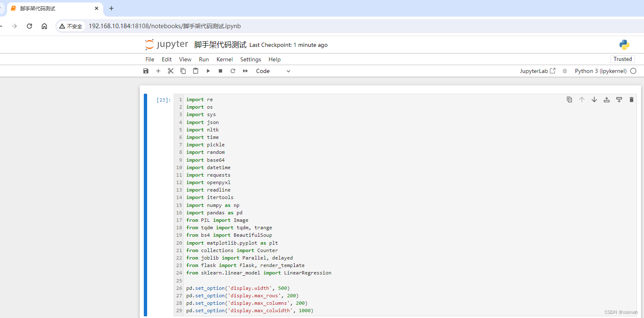
Task: Click the kernel busy status circle
Action: [633, 71]
